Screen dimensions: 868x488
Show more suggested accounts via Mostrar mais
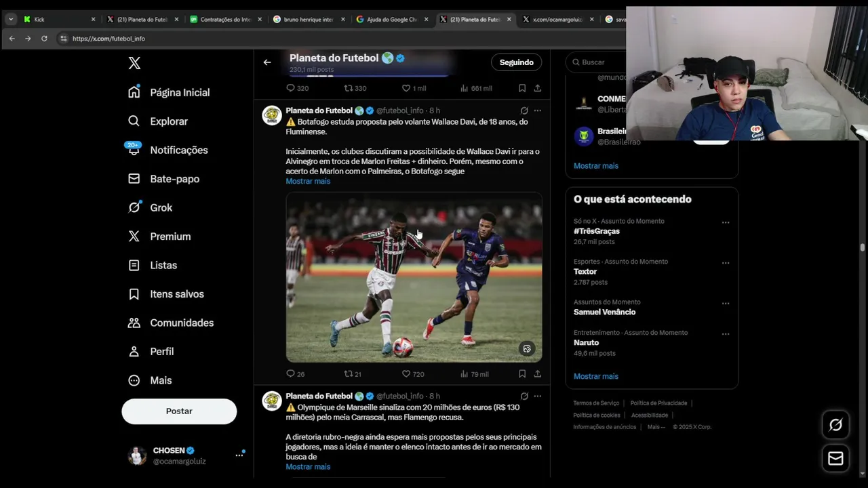(596, 165)
